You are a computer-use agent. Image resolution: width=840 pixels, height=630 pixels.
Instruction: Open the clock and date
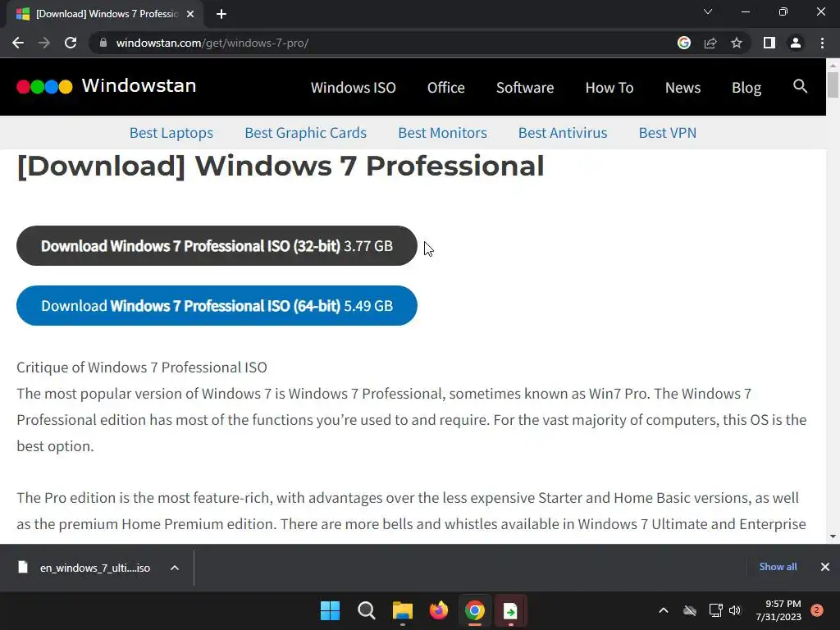[x=778, y=610]
